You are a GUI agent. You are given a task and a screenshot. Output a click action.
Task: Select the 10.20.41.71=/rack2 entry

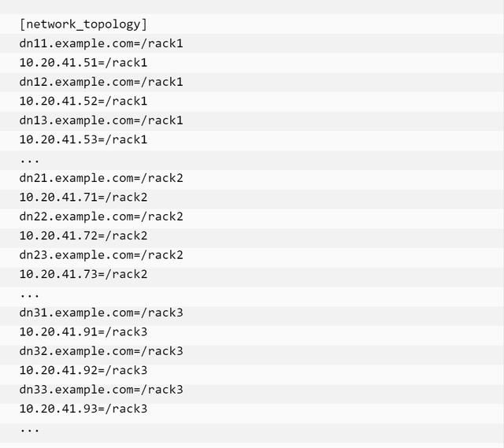[83, 198]
